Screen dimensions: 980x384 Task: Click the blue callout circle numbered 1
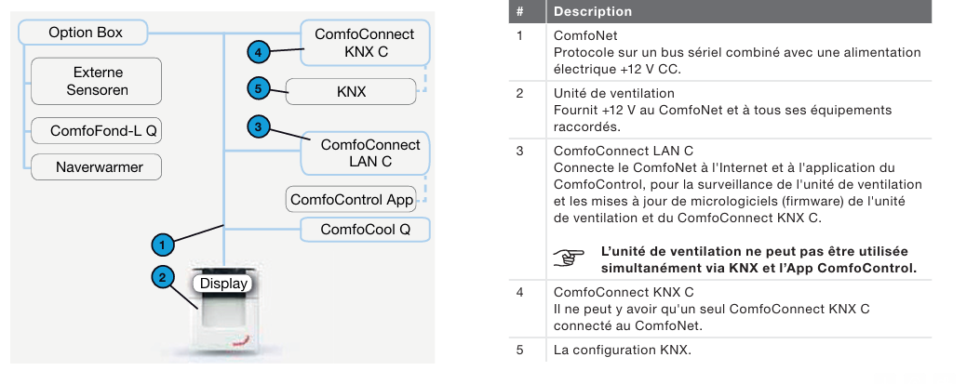[x=164, y=245]
